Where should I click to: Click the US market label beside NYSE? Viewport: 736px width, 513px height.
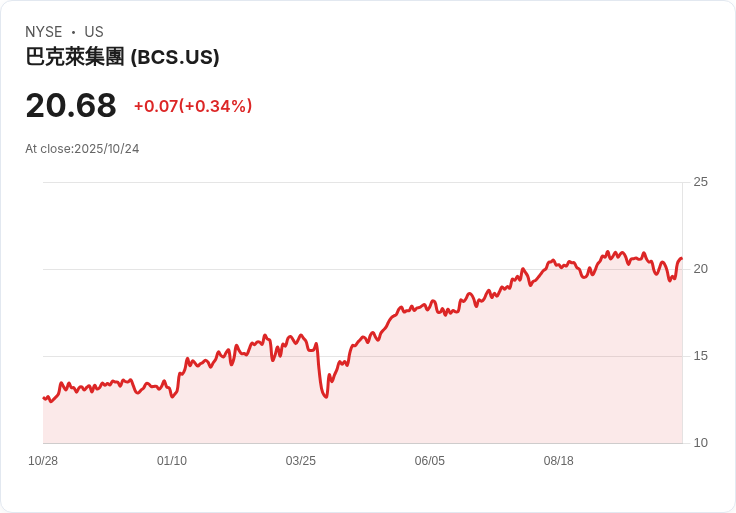point(94,32)
